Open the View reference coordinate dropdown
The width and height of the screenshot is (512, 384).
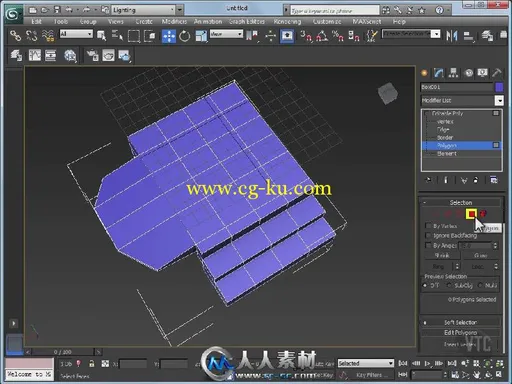226,34
